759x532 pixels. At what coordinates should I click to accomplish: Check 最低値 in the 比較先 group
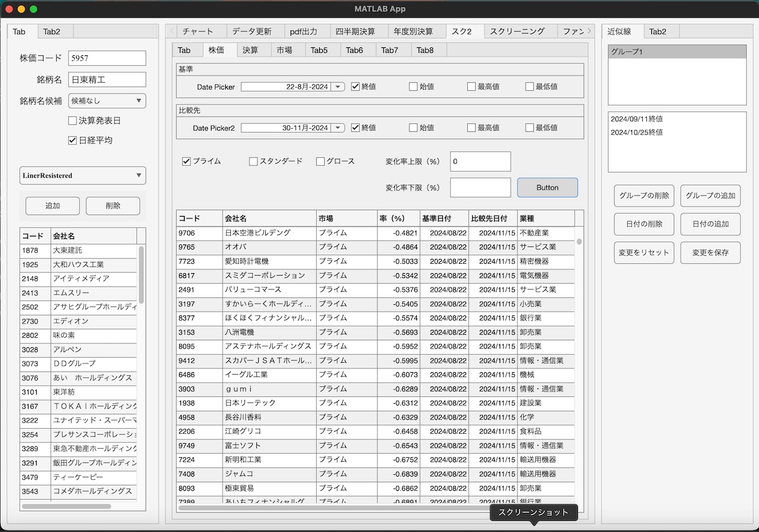(x=529, y=128)
